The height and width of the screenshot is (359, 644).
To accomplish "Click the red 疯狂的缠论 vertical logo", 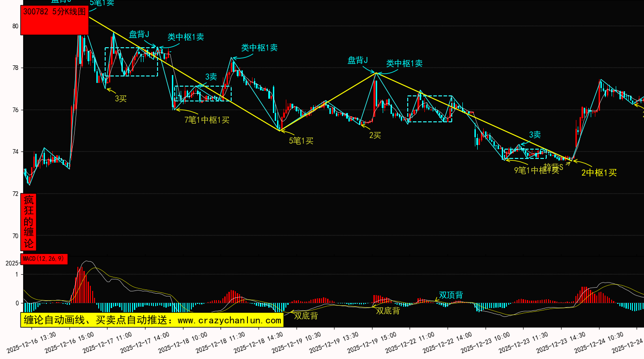I will click(29, 222).
